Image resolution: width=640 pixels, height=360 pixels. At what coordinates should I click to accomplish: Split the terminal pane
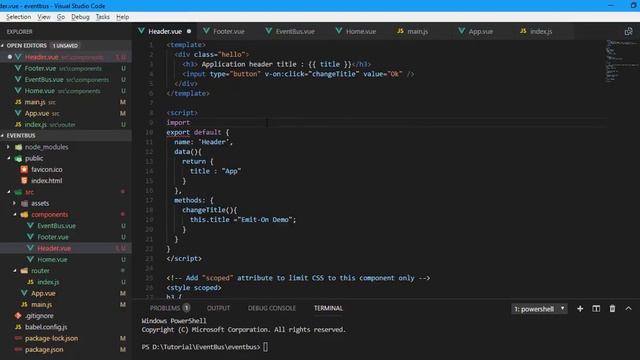[596, 309]
